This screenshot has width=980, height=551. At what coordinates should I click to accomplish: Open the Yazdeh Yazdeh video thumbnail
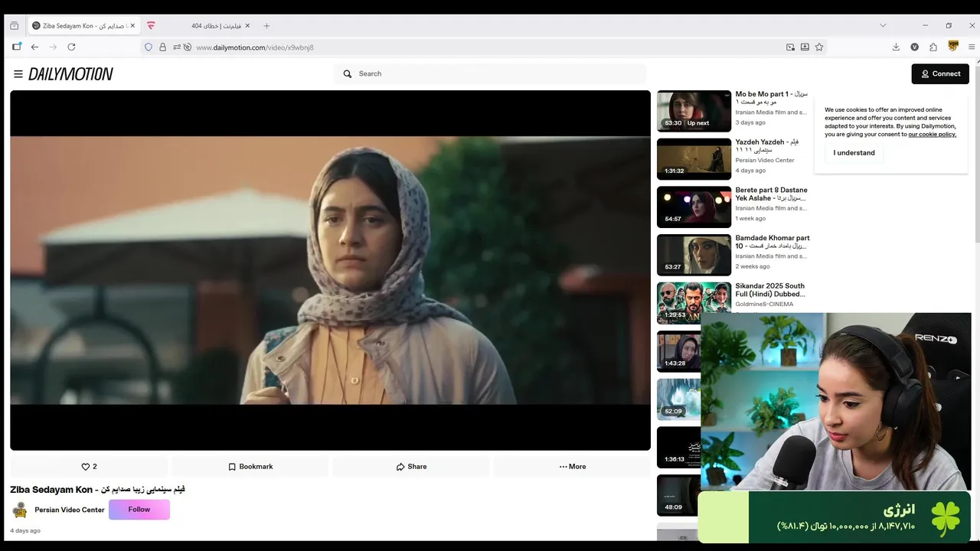[694, 159]
